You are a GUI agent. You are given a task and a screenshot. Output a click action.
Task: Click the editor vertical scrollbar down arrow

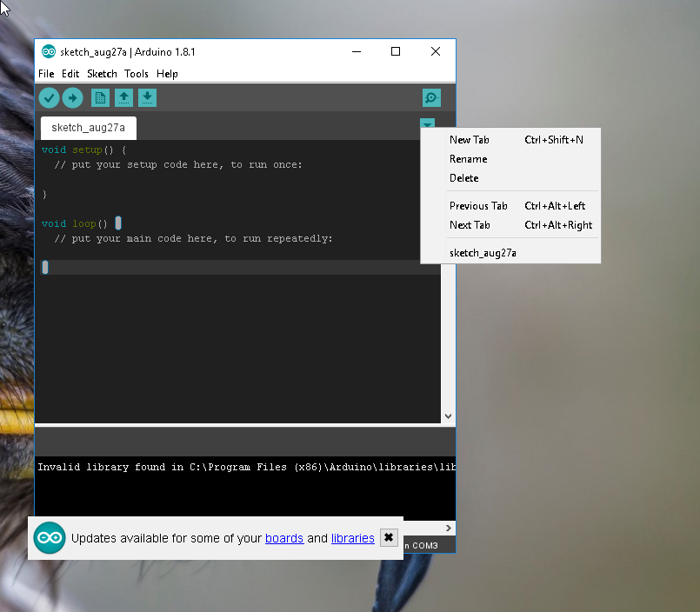click(x=448, y=416)
